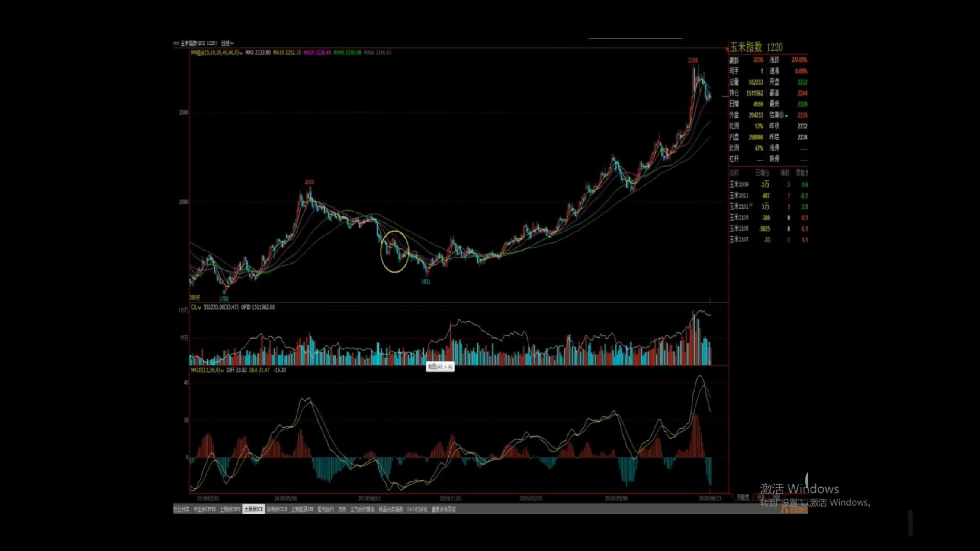The image size is (980, 551).
Task: Select the 玉米2103 contract row
Action: pos(768,218)
